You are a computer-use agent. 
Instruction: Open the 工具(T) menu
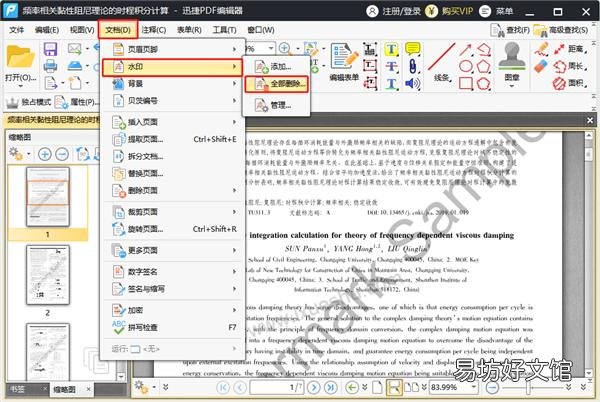pos(225,30)
